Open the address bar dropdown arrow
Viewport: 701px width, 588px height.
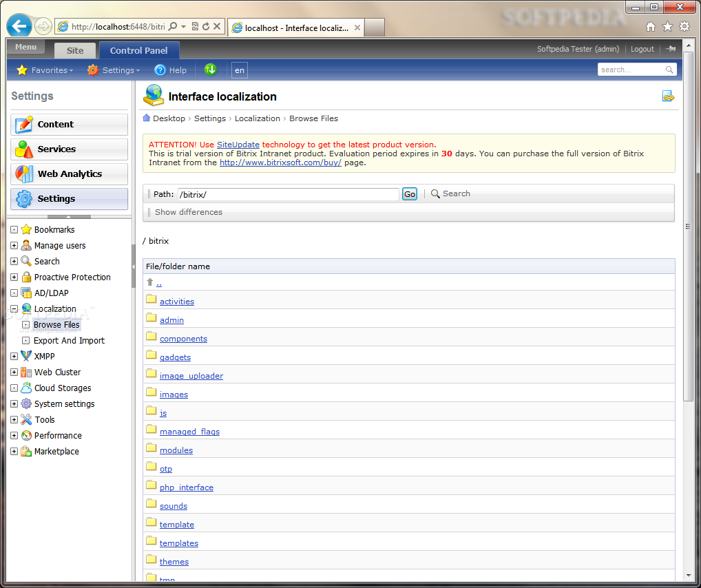[183, 26]
